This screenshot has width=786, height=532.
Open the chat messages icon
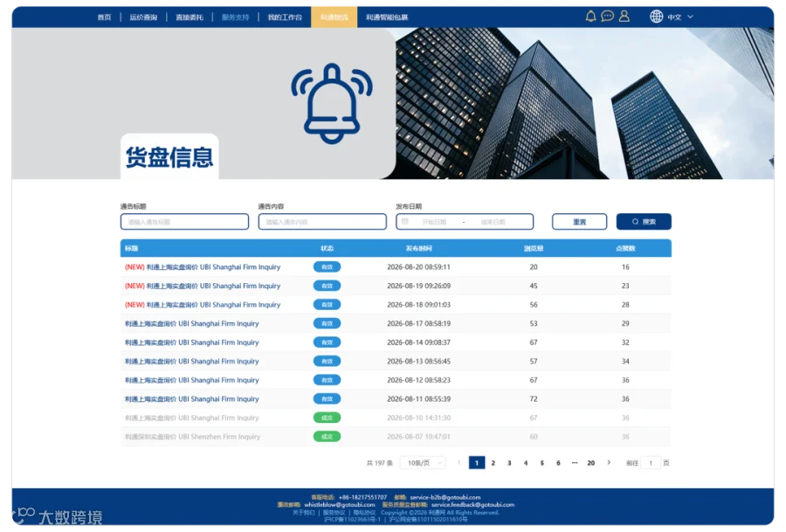607,17
